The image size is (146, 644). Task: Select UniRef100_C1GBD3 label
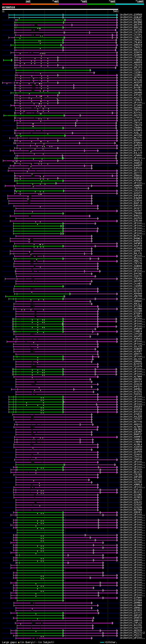tap(131, 75)
